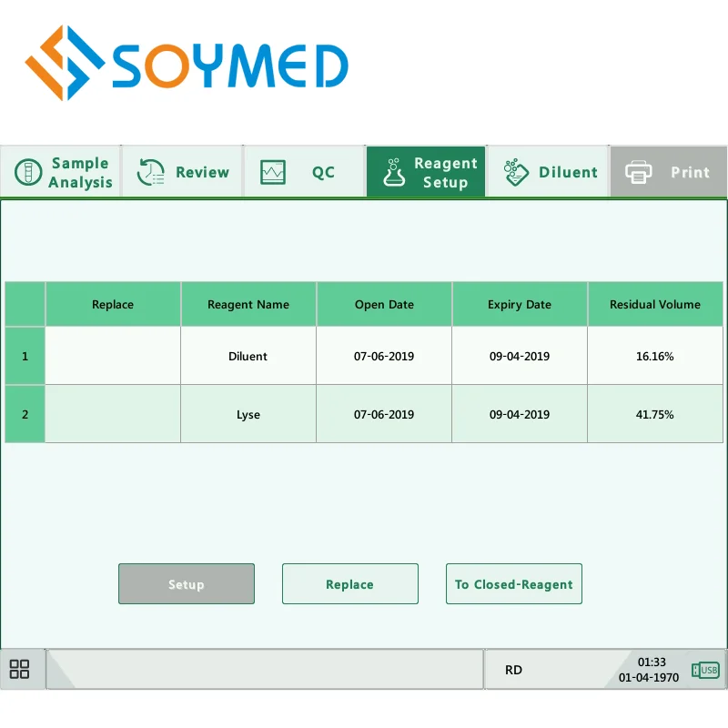Viewport: 728px width, 728px height.
Task: Switch to the Review tab
Action: coord(182,171)
